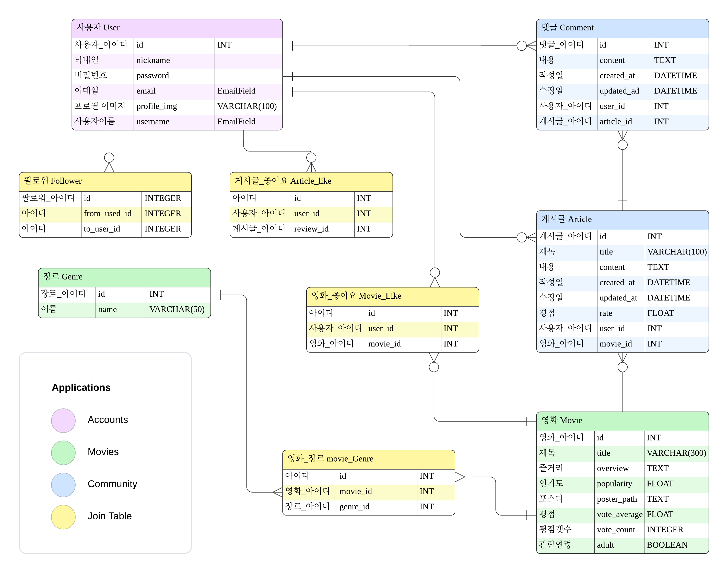
Task: Click the Applications legend heading
Action: pyautogui.click(x=81, y=388)
